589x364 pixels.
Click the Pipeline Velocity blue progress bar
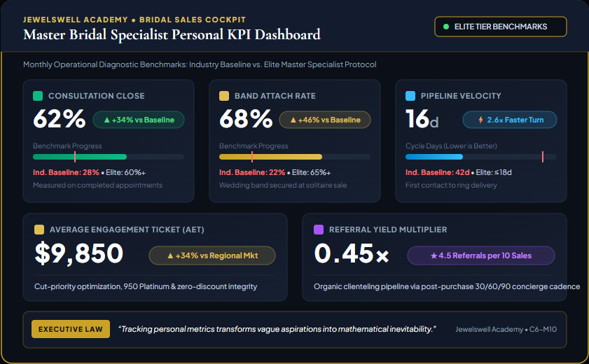[434, 157]
